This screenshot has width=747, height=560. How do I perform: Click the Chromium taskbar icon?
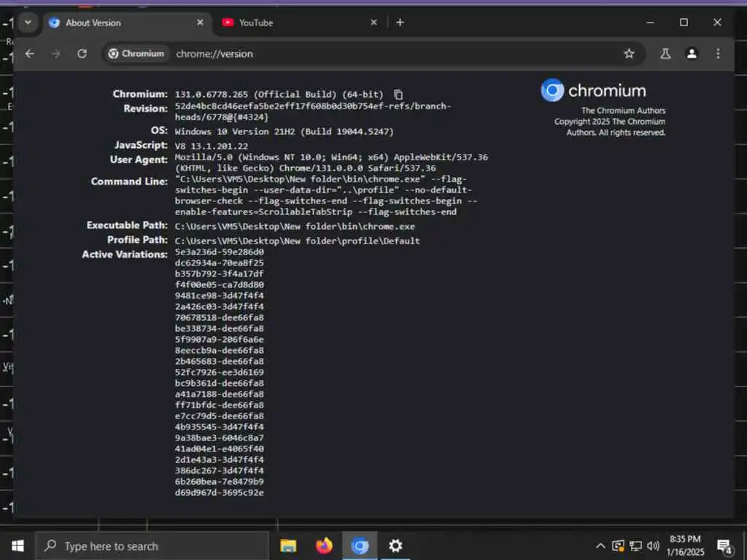(360, 545)
